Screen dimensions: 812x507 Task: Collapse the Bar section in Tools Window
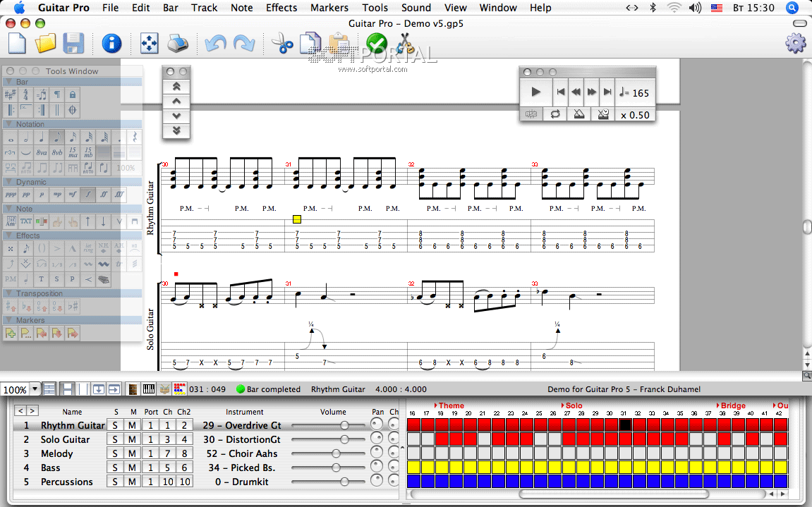[8, 82]
